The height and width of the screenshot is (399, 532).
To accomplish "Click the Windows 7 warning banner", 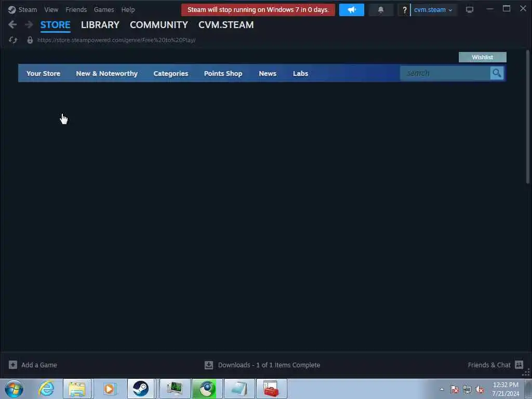I will (258, 10).
